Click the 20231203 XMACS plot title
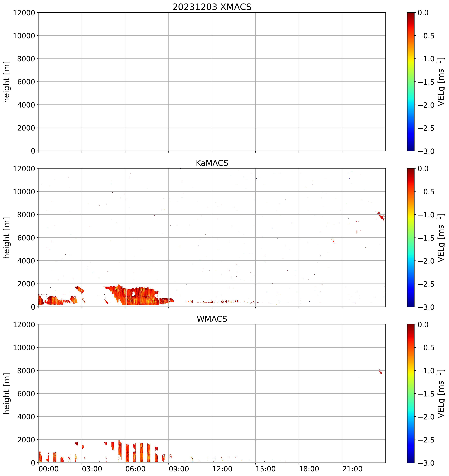449x476 pixels. point(212,7)
